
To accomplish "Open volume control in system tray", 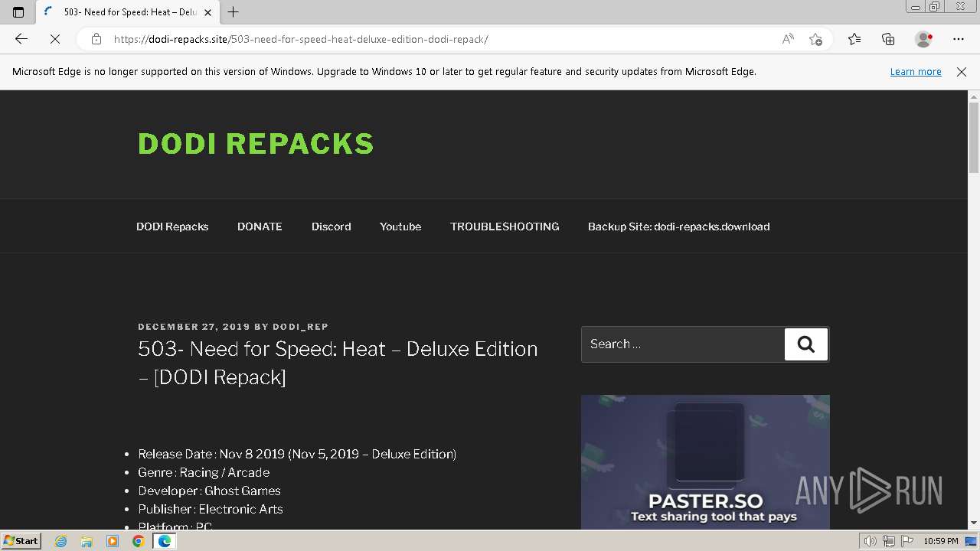I will point(870,541).
